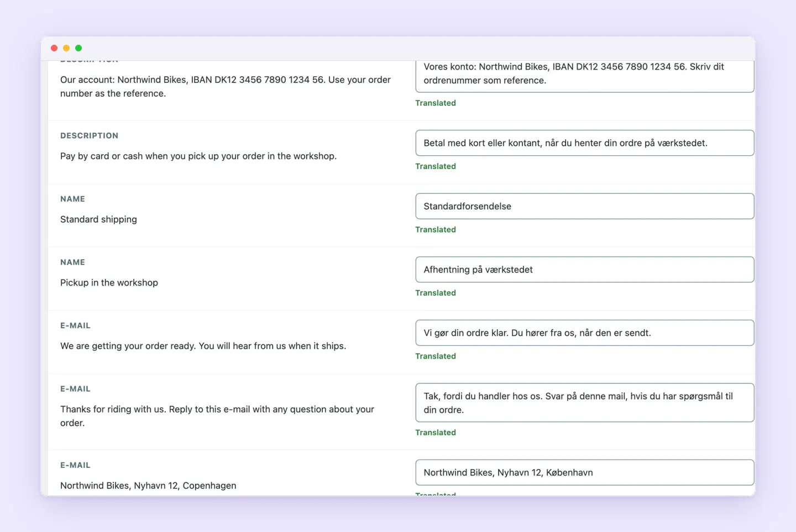Screen dimensions: 796x532
Task: Click the Translated status under the "Tak, fordi" field
Action: click(436, 433)
